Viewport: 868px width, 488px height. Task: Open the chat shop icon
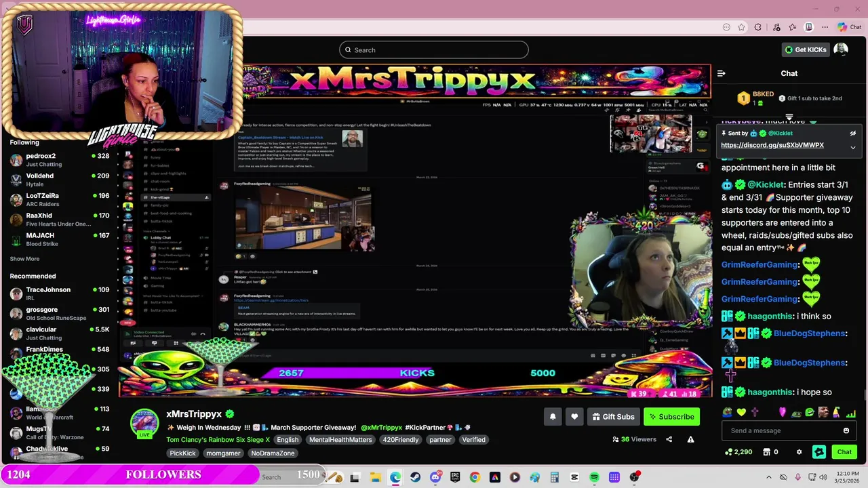point(767,452)
